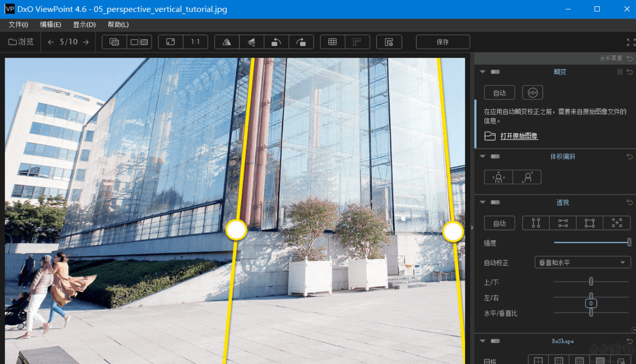Screen dimensions: 636x364
Task: Click the toolbar icon left of 保存
Action: pos(389,42)
